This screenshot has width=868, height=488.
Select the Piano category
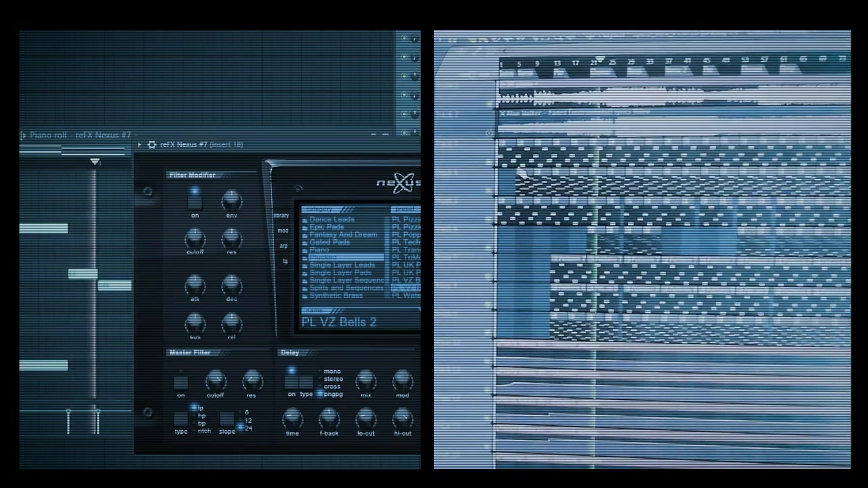tap(319, 250)
